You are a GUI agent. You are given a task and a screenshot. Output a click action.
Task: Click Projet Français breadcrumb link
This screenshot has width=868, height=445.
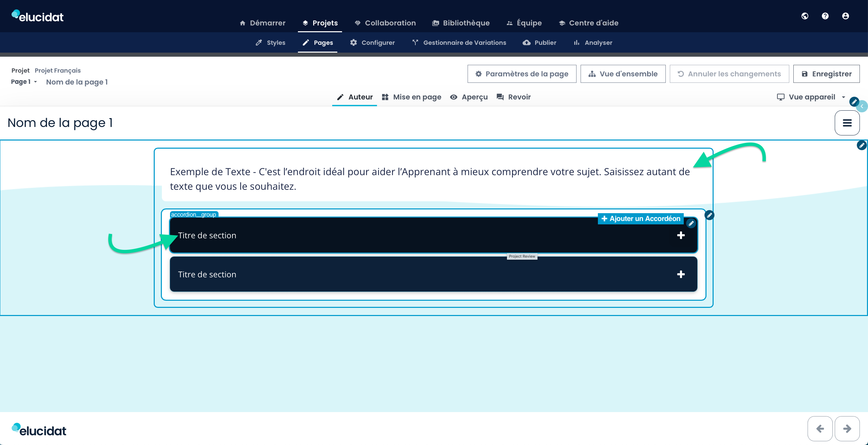pos(58,70)
